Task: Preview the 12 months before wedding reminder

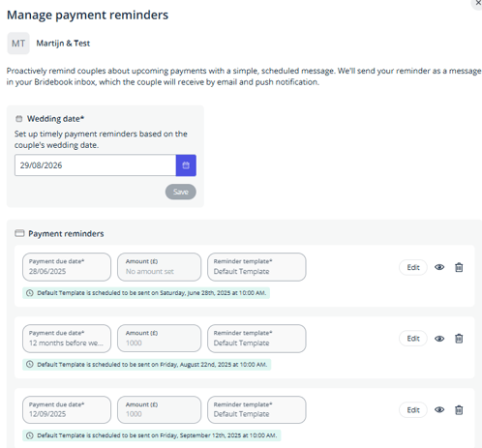Action: [x=439, y=339]
